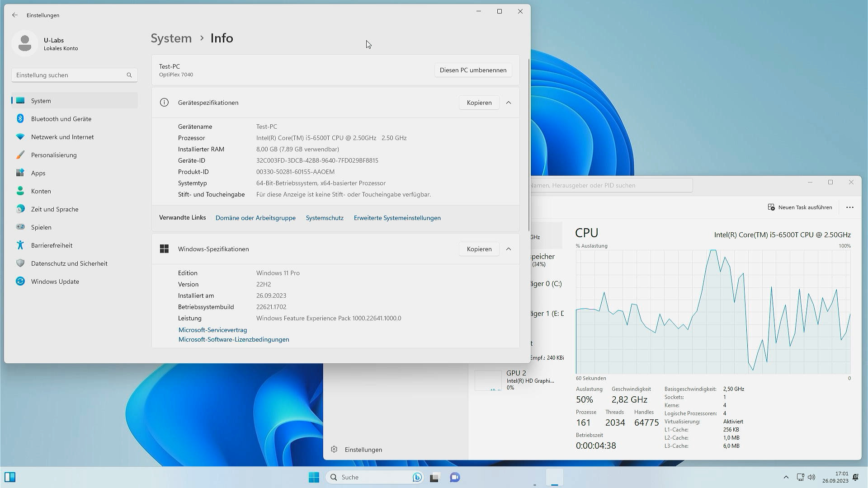Open Bluetooth und Geräte settings
This screenshot has width=868, height=488.
(x=75, y=118)
